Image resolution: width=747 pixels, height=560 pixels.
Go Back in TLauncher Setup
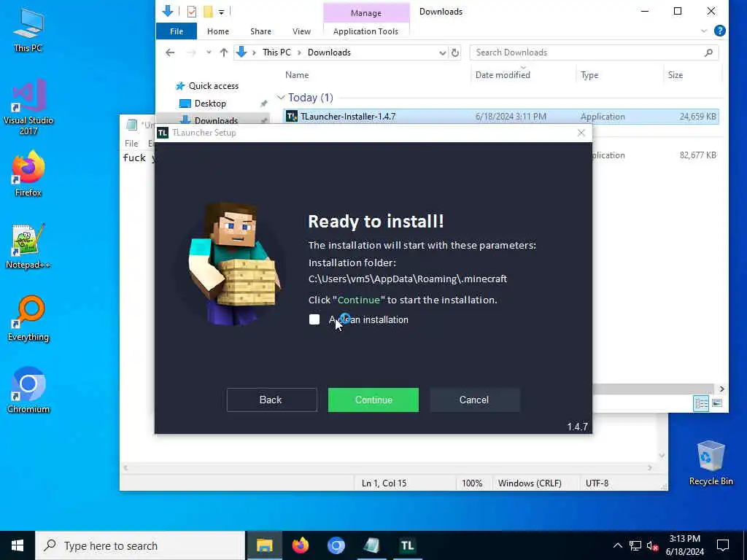point(271,400)
